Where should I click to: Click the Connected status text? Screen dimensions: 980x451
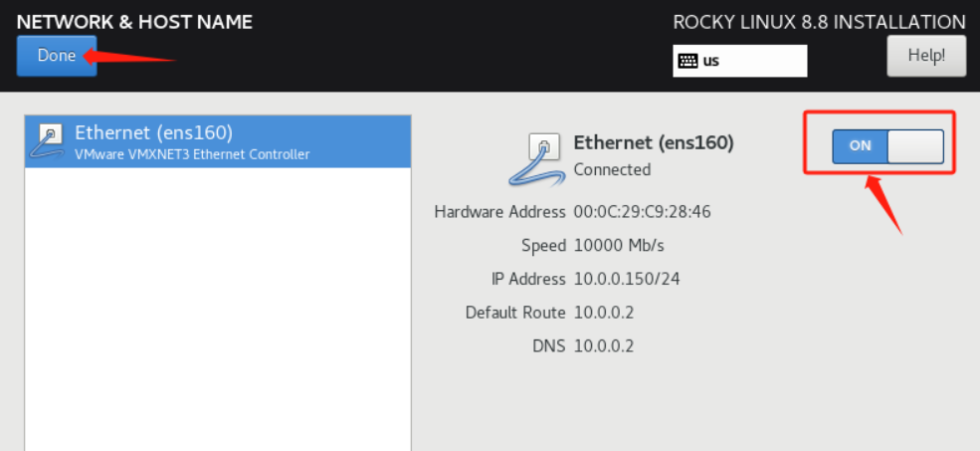pyautogui.click(x=612, y=170)
